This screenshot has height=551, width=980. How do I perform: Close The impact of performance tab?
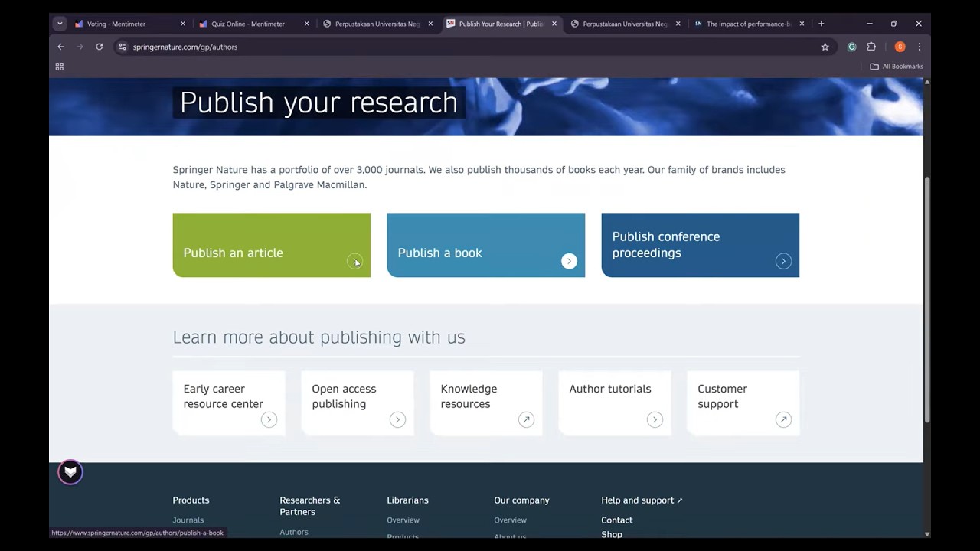[x=802, y=24]
